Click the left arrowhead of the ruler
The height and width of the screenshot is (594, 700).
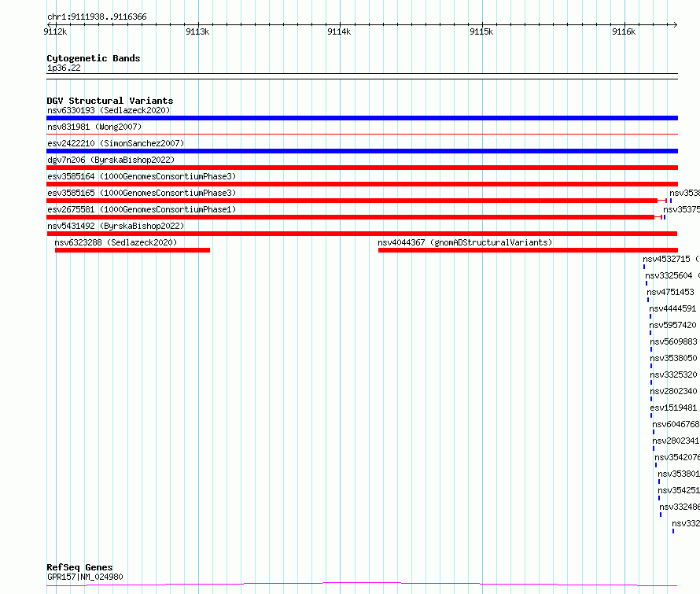[49, 24]
